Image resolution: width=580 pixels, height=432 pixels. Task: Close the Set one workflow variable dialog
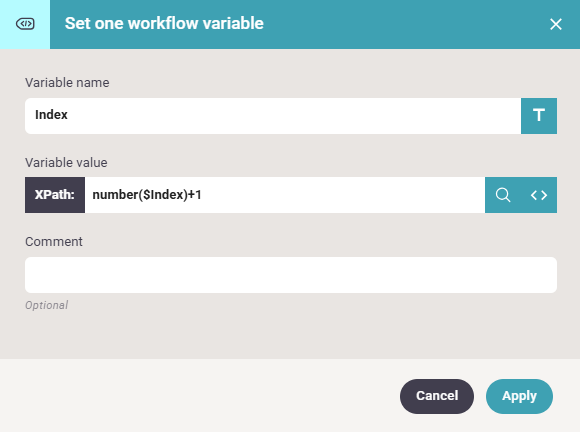pos(556,24)
